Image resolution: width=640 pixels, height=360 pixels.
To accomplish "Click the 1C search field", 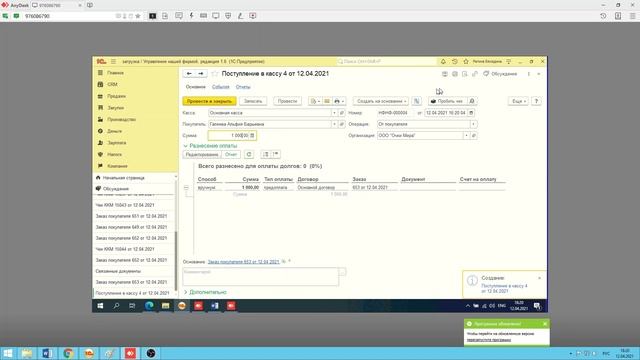I will coord(386,62).
